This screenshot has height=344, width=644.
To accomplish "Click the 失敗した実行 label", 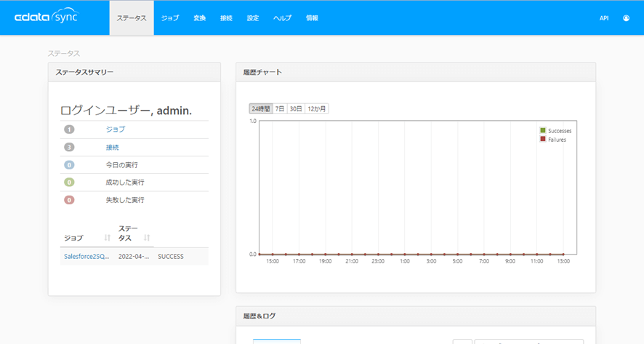I will pos(125,200).
